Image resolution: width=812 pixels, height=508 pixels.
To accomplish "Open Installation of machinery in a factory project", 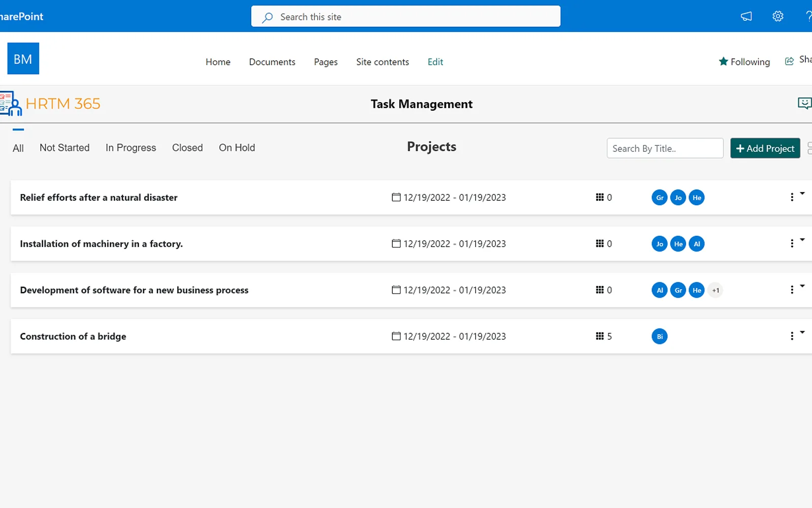I will point(101,244).
